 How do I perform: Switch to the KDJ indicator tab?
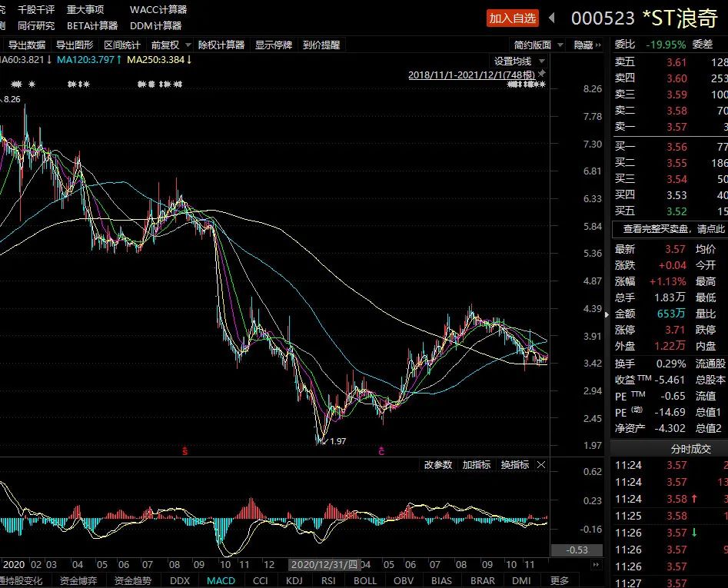[x=294, y=580]
